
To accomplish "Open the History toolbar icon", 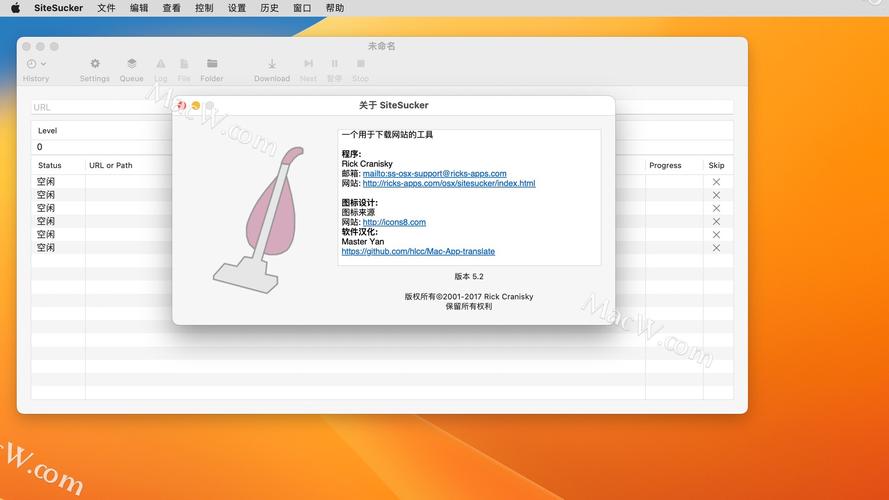I will (x=32, y=64).
